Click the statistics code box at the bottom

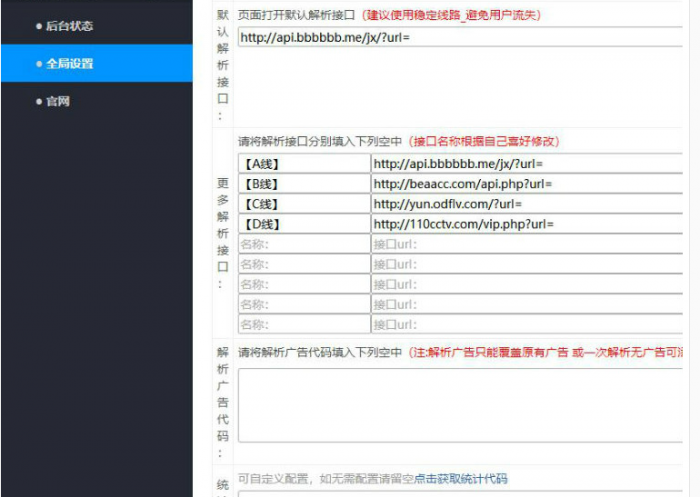tap(460, 493)
